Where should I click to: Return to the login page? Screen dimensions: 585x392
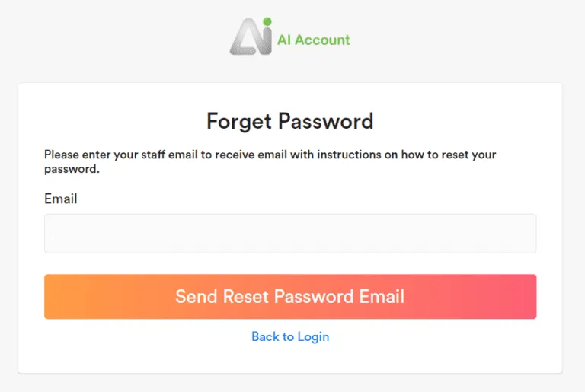click(290, 336)
